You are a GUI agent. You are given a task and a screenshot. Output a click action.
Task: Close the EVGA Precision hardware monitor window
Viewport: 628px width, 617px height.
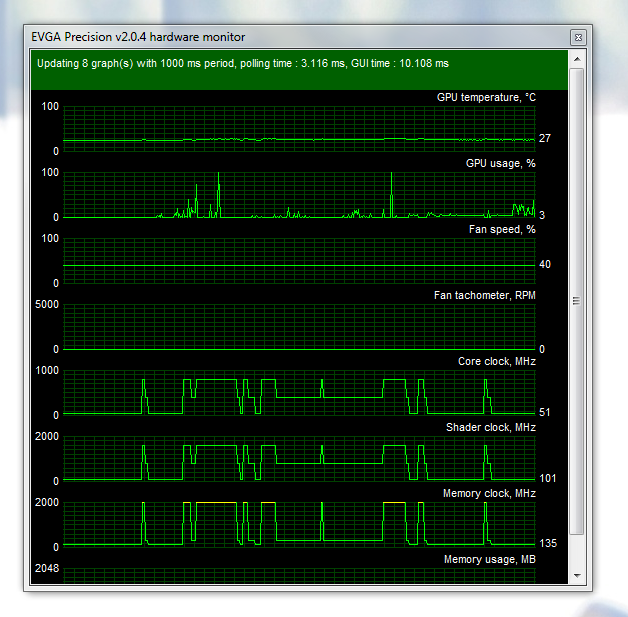tap(578, 38)
